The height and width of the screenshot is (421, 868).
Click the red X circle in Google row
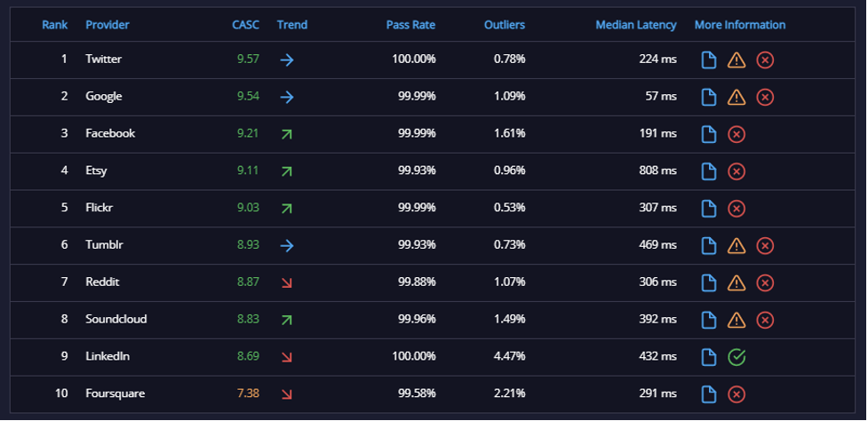pyautogui.click(x=765, y=97)
